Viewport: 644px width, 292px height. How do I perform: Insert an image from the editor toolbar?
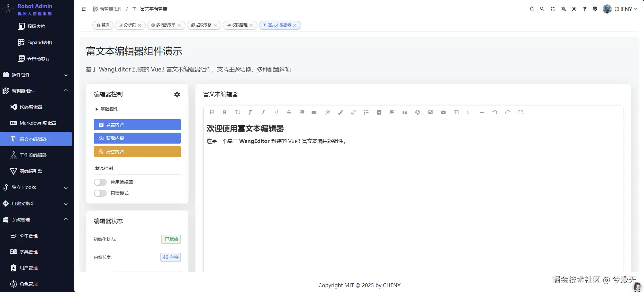430,112
